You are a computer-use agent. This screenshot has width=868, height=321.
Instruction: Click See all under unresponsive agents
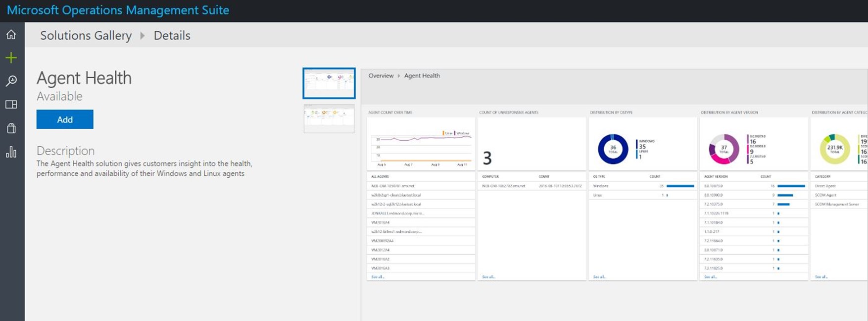[x=488, y=277]
